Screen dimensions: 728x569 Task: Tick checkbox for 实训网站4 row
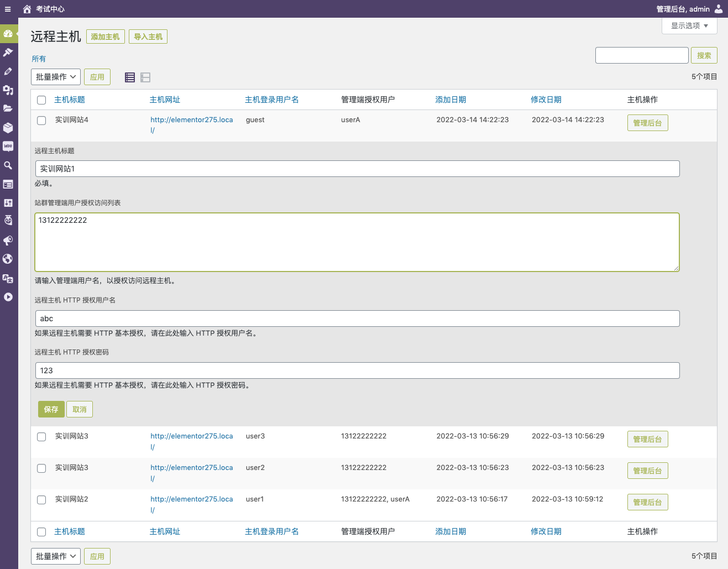[x=41, y=121]
